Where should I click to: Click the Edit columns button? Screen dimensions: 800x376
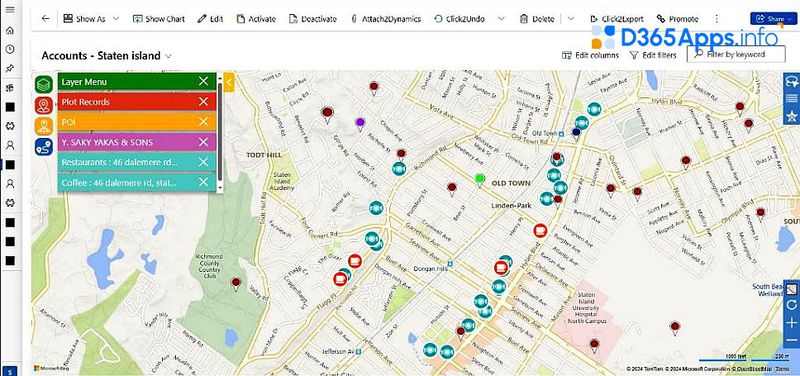pos(590,55)
